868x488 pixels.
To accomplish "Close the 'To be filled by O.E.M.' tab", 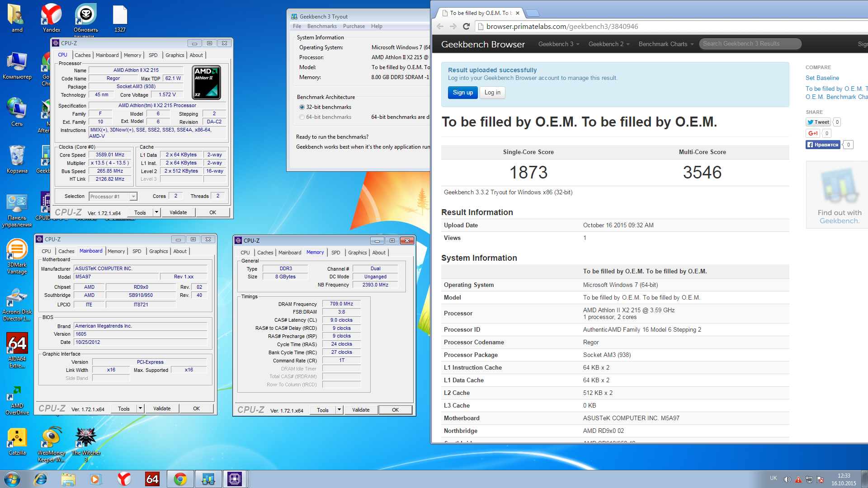I will coord(518,13).
